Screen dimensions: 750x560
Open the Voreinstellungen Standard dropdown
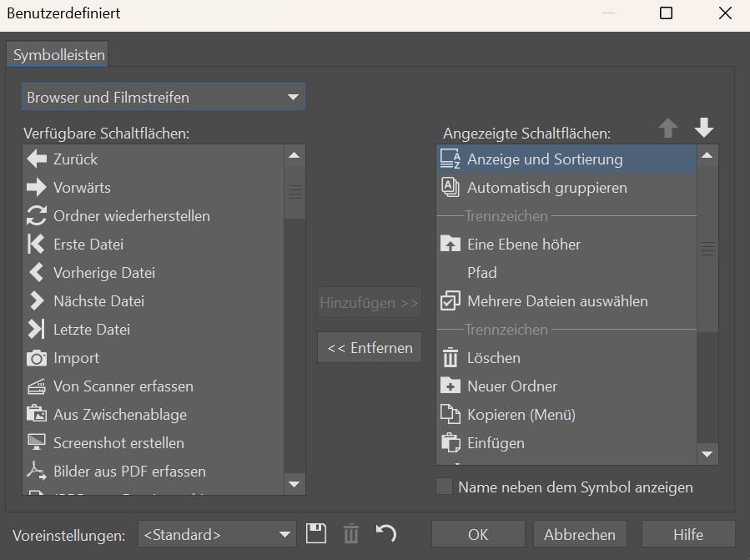point(217,534)
